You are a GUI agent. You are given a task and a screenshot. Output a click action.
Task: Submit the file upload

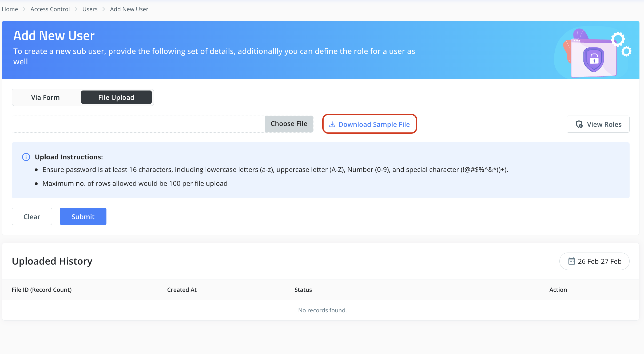click(x=83, y=217)
